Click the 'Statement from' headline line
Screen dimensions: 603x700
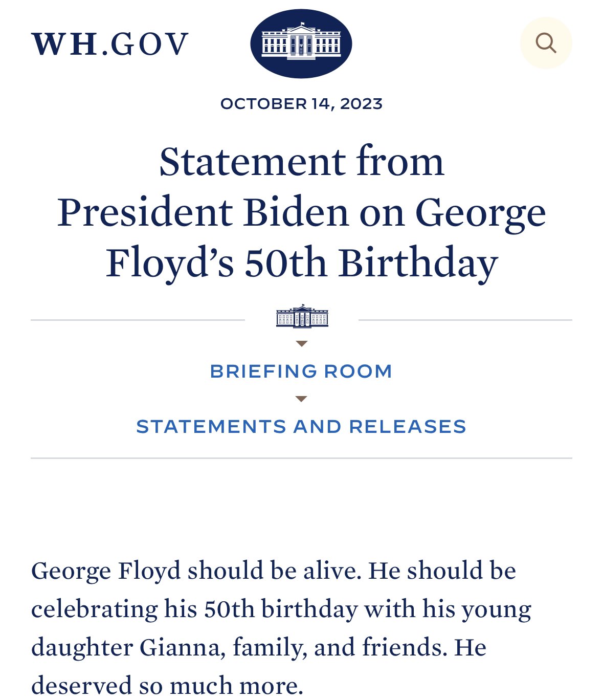pyautogui.click(x=302, y=162)
